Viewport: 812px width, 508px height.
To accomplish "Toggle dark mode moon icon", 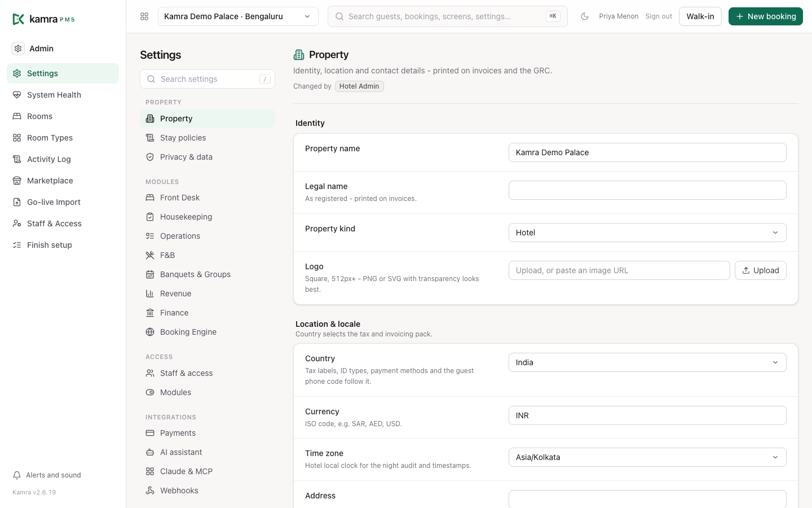I will click(x=585, y=16).
